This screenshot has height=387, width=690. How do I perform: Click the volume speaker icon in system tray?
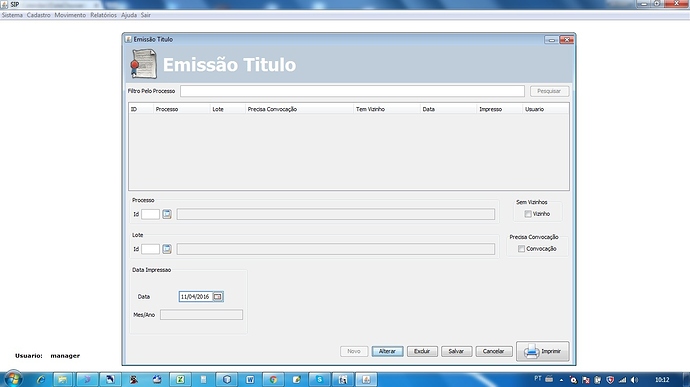(x=634, y=380)
